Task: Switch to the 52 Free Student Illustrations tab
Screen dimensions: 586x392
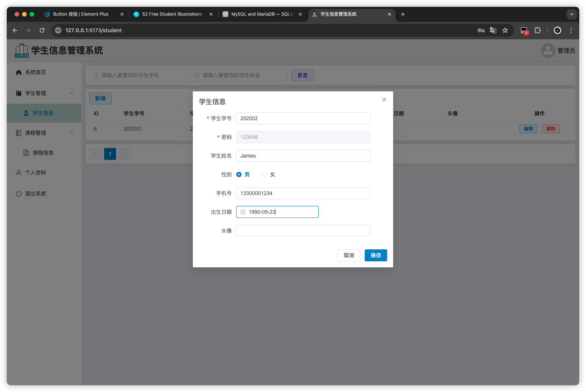Action: [172, 14]
